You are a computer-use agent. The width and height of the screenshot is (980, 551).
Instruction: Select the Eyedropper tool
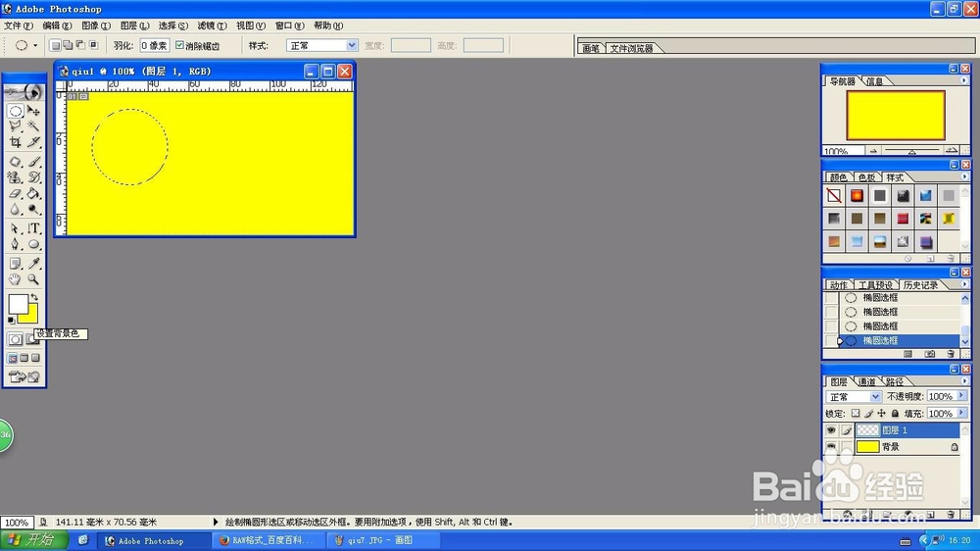pyautogui.click(x=33, y=264)
